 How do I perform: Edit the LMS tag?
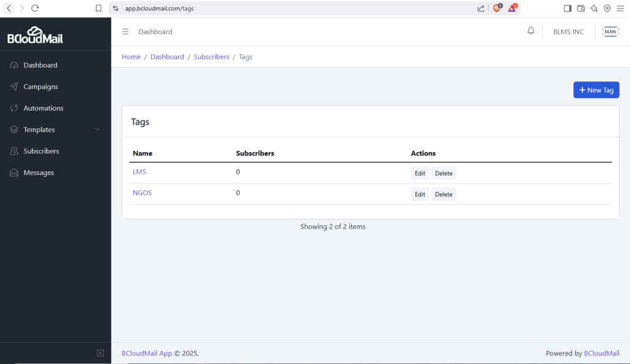pos(420,173)
